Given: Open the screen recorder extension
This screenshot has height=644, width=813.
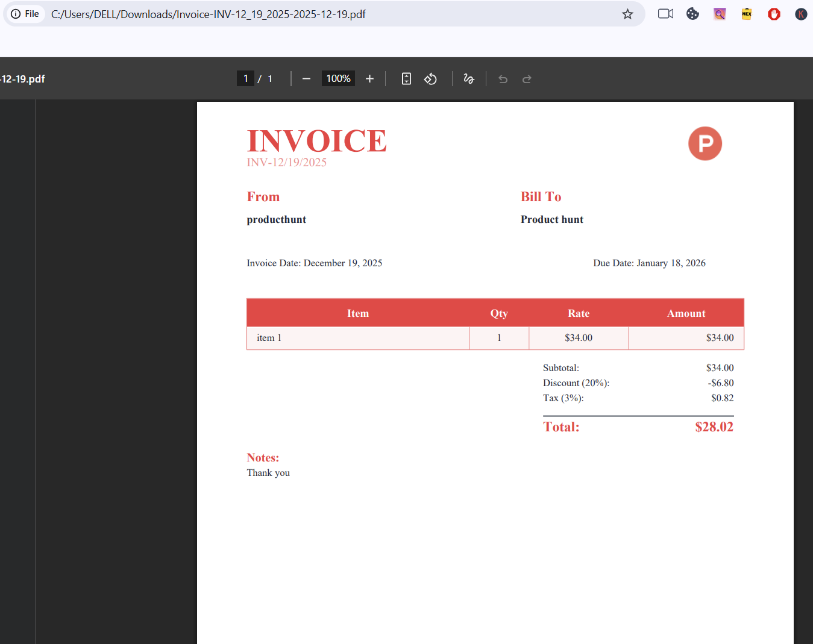Looking at the screenshot, I should coord(665,14).
